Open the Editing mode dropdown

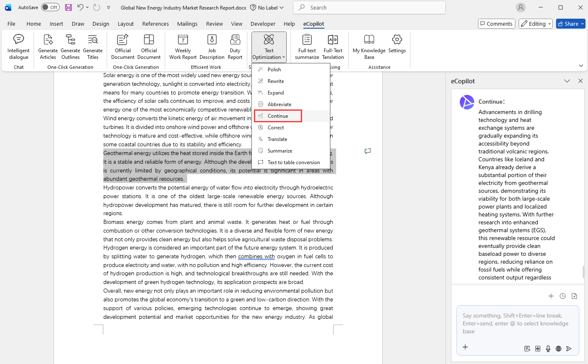(x=536, y=24)
